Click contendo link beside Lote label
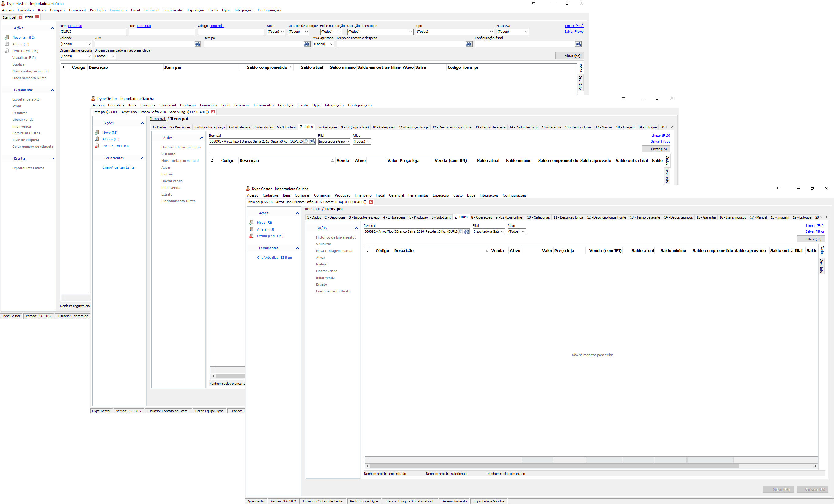 (144, 26)
